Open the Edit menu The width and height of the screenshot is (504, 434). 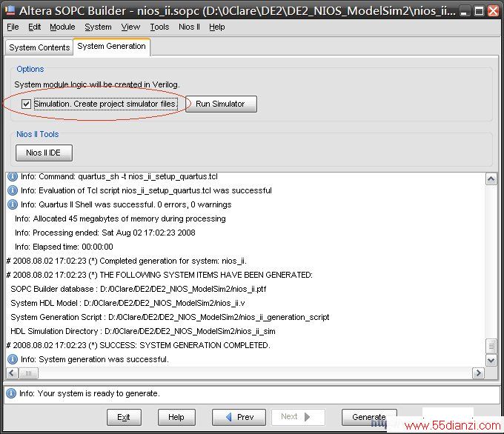click(34, 27)
